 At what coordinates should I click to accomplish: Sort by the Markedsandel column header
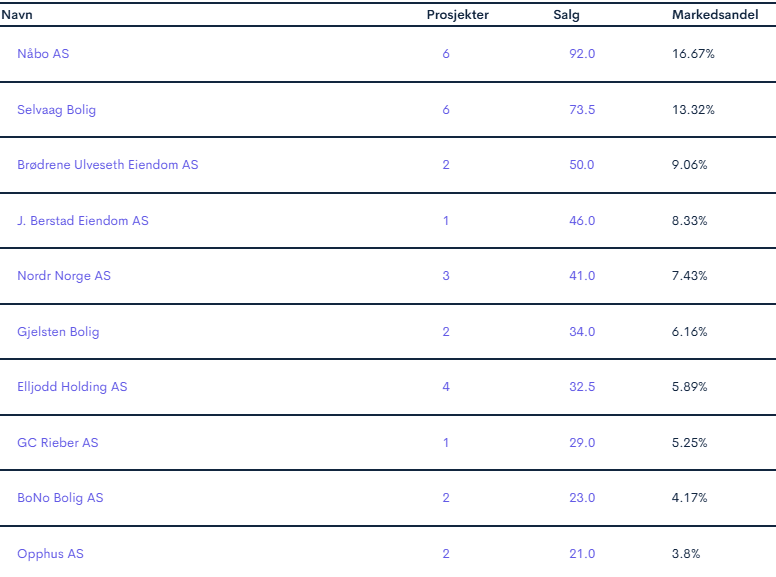[x=715, y=15]
